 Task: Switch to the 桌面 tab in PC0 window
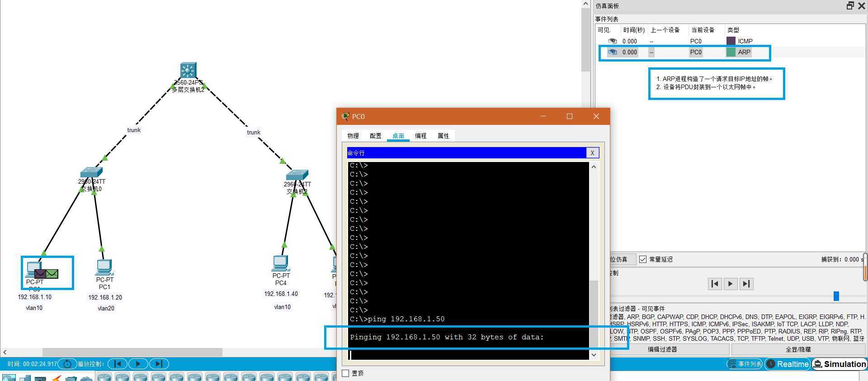click(x=398, y=136)
